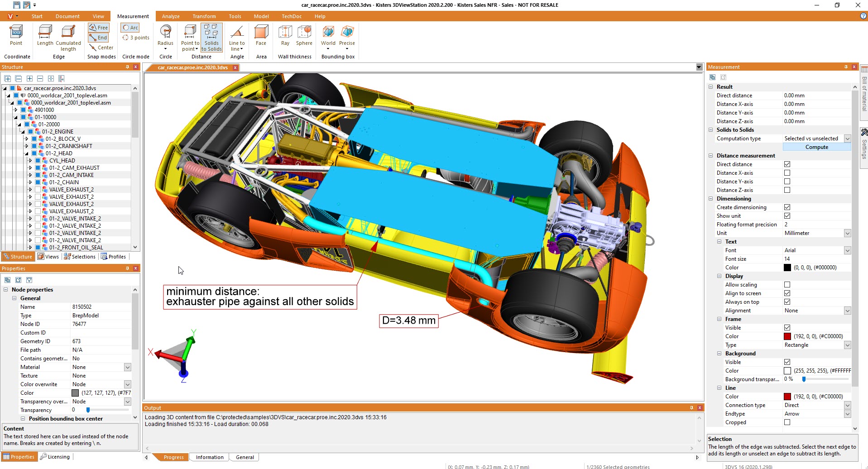This screenshot has height=469, width=868.
Task: Switch to the Views panel tab
Action: [48, 257]
